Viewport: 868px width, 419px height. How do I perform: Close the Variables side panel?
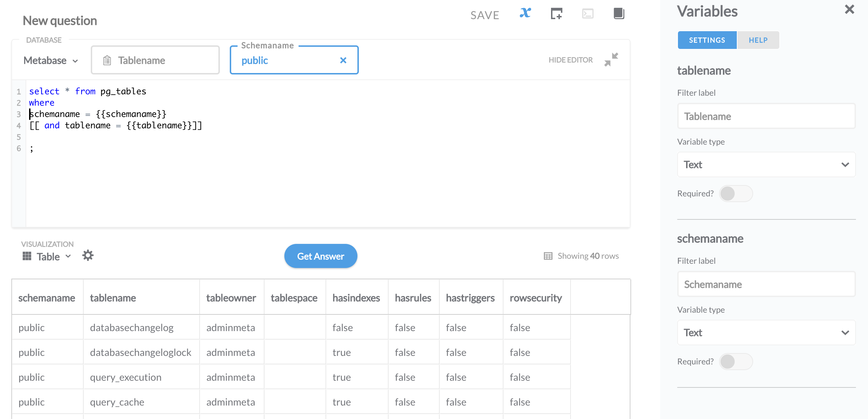point(850,10)
